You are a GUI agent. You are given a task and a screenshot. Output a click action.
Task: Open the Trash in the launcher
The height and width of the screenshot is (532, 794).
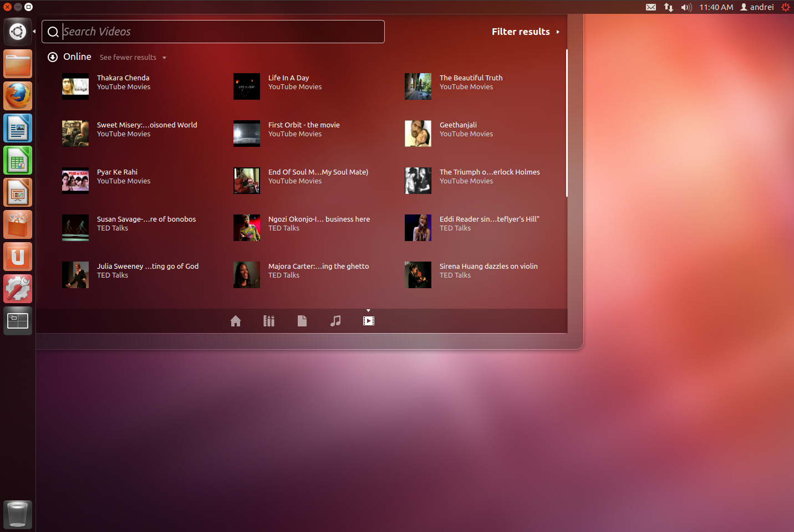pos(18,514)
